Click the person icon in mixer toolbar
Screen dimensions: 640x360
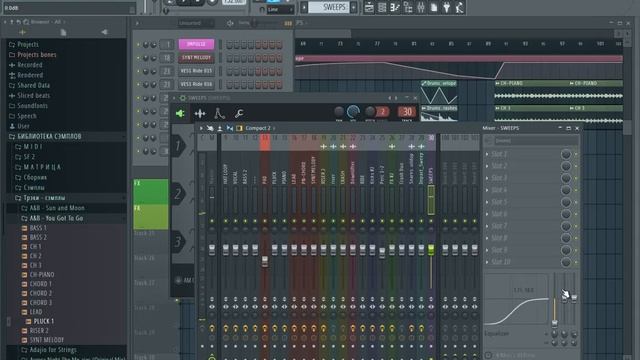tap(220, 128)
